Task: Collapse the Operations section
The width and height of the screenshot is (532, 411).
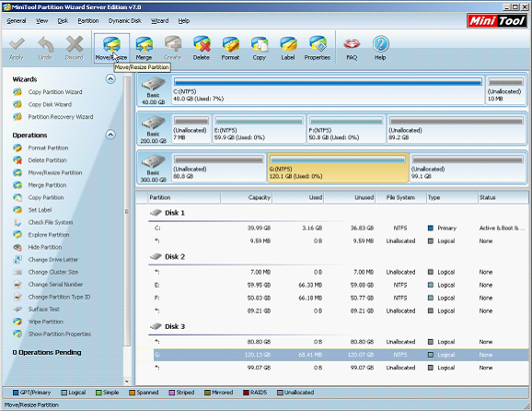Action: [110, 135]
